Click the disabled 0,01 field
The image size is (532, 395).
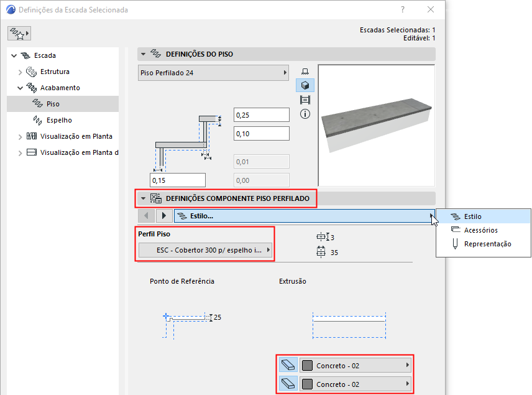coord(261,162)
